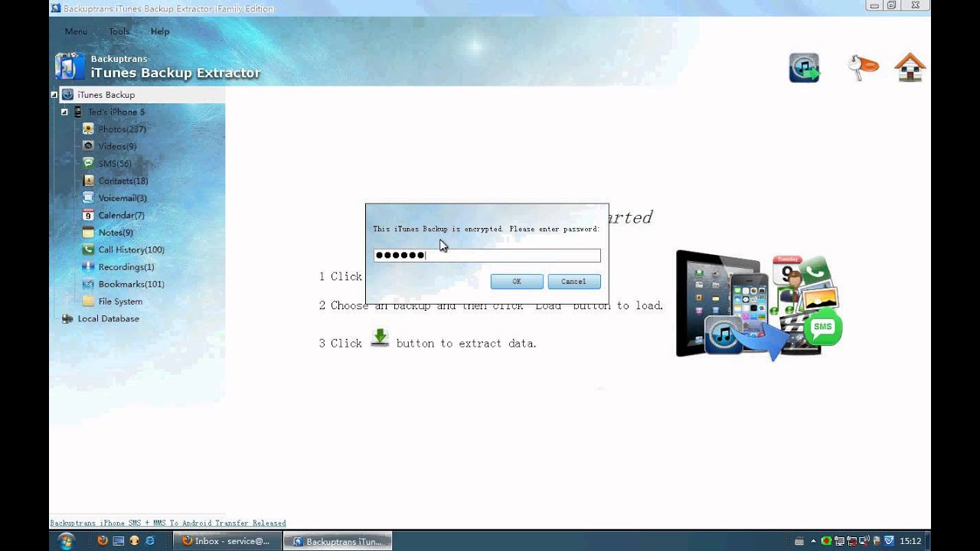This screenshot has height=551, width=980.
Task: Collapse the iTunes Backup tree node
Action: (54, 95)
